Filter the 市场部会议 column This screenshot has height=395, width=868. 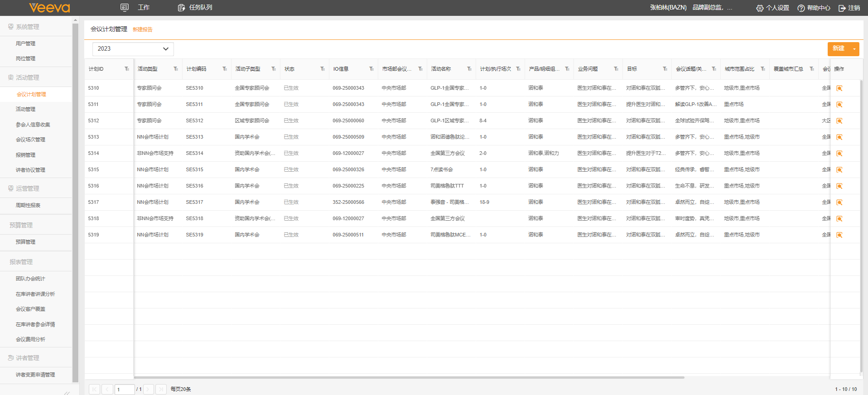[x=420, y=69]
